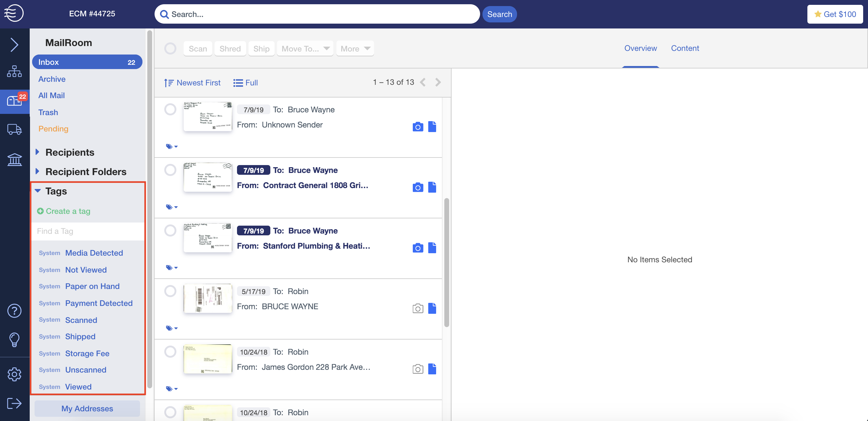Click the document icon for James Gordon mail
This screenshot has width=868, height=421.
pos(432,369)
